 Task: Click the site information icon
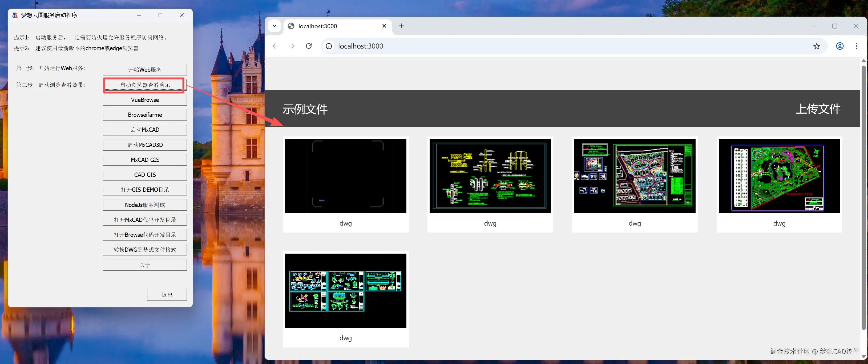329,46
